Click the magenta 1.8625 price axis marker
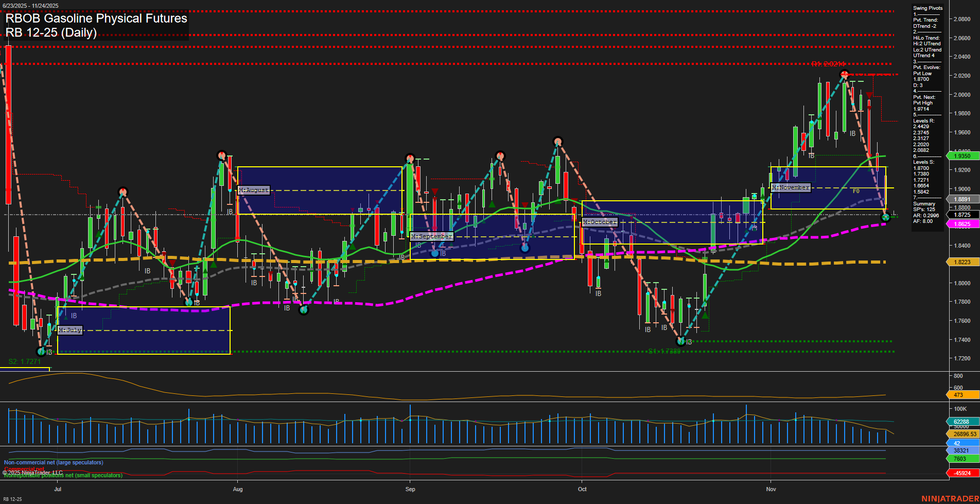The height and width of the screenshot is (504, 980). pyautogui.click(x=961, y=224)
